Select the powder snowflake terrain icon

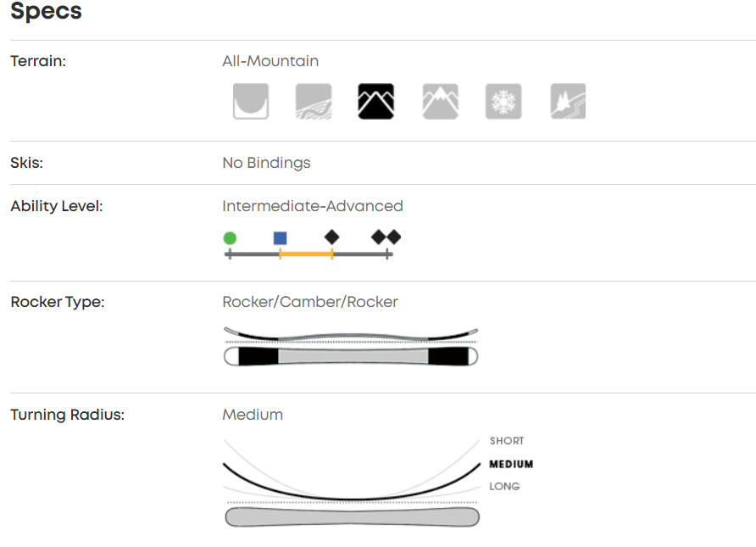(x=503, y=102)
